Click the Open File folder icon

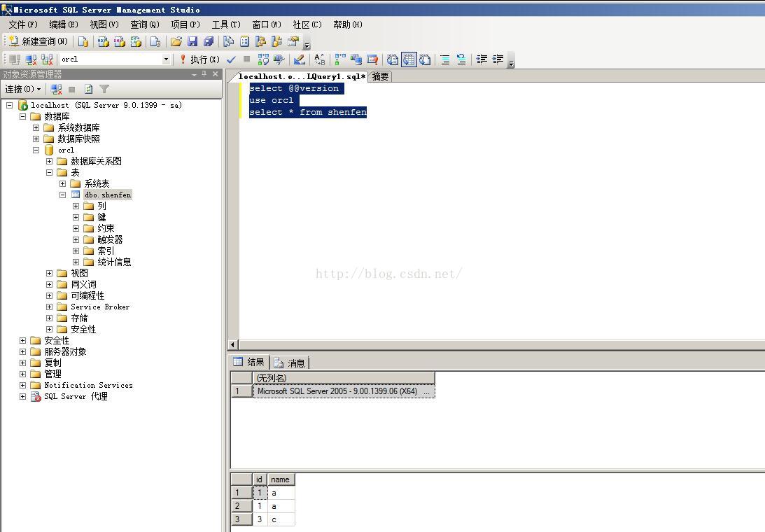pos(176,41)
